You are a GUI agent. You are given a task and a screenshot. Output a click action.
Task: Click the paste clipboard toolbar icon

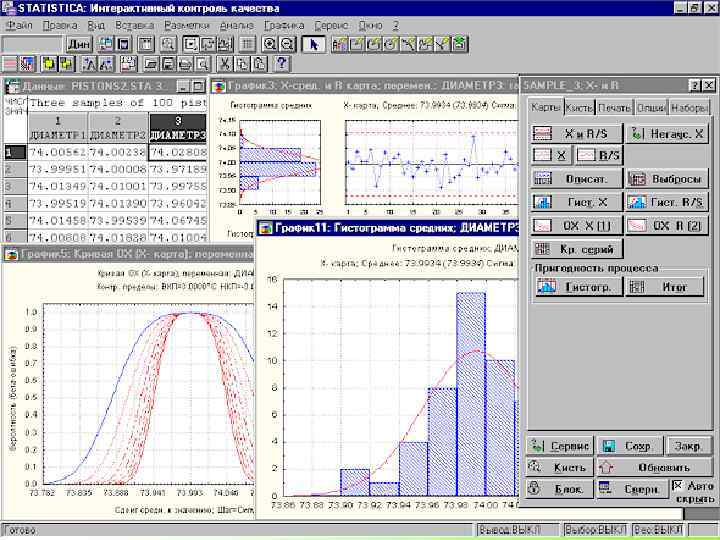[x=259, y=64]
